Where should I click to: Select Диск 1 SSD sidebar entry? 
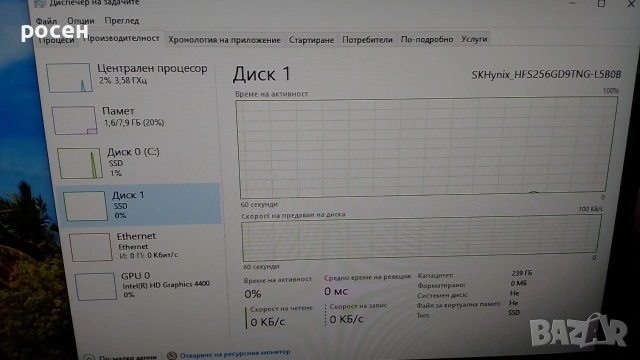(140, 205)
